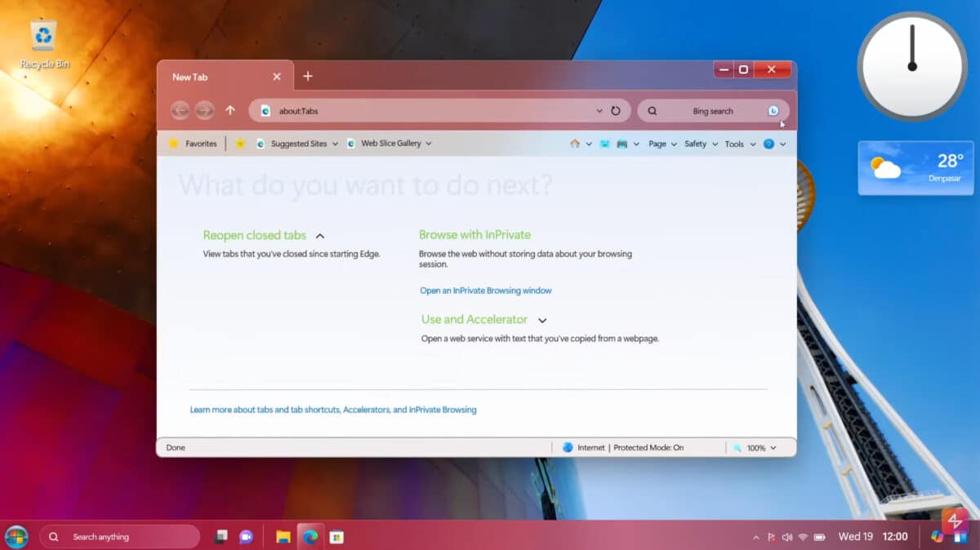Screen dimensions: 980x550
Task: Open the Home page icon
Action: [575, 144]
